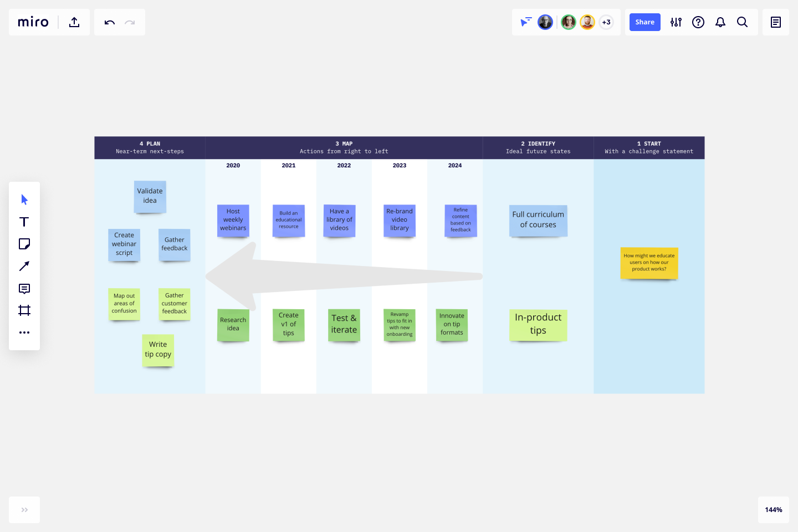The width and height of the screenshot is (798, 532).
Task: Select the Text tool
Action: pyautogui.click(x=24, y=222)
